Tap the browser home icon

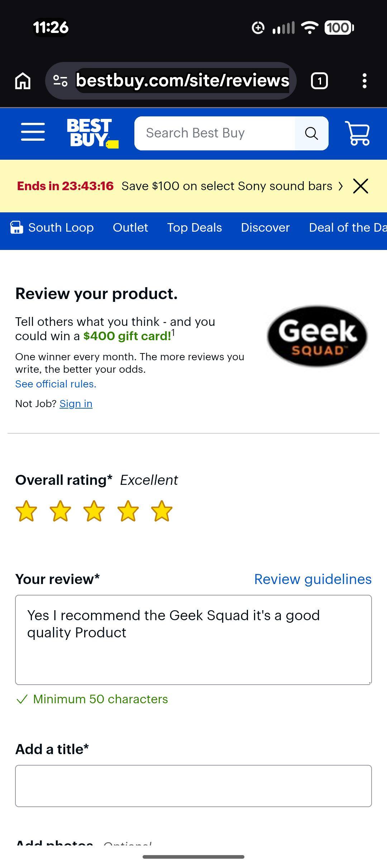(22, 81)
